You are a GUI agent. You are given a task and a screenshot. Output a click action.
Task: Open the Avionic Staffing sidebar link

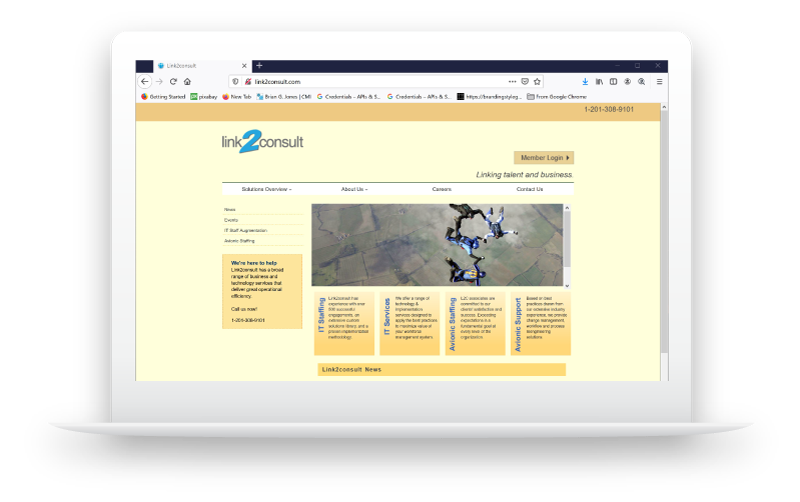click(x=240, y=241)
